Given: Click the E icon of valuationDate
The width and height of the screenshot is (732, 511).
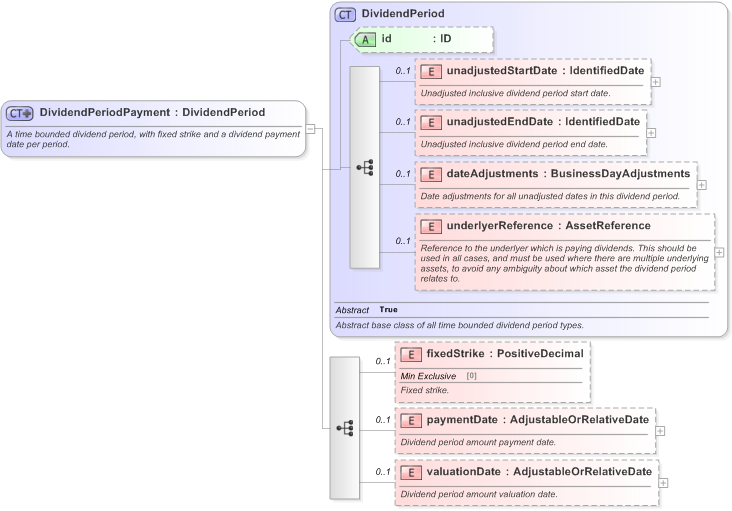Looking at the screenshot, I should coord(411,473).
